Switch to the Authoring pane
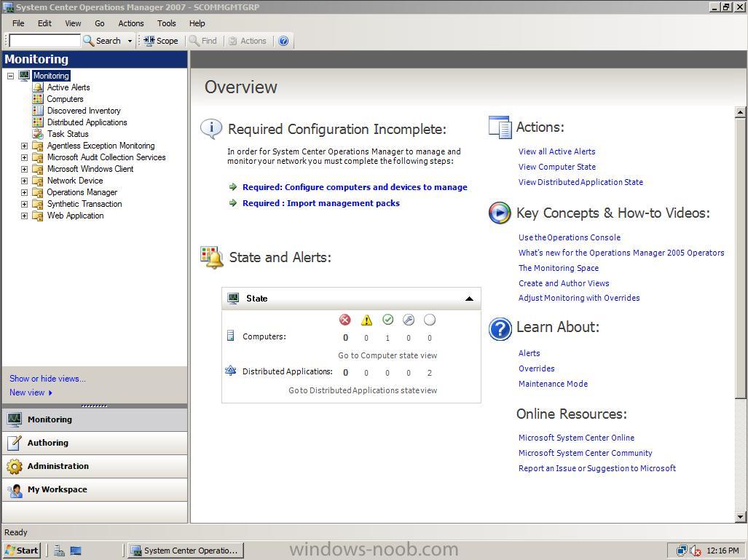The image size is (748, 560). (95, 443)
